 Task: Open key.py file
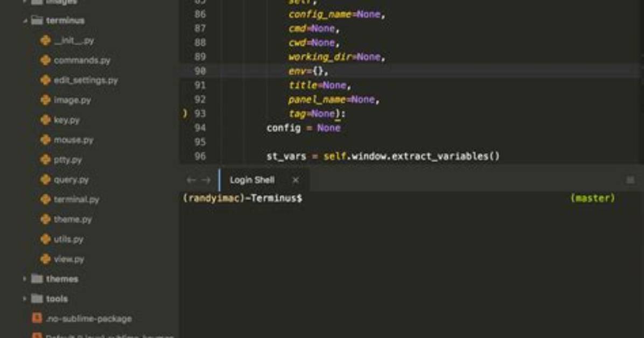pyautogui.click(x=67, y=120)
